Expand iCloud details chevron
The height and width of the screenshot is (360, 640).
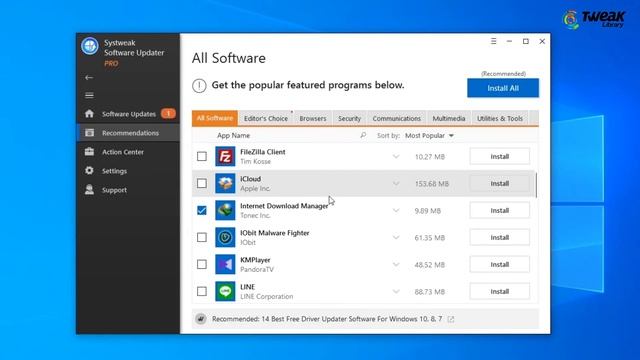pyautogui.click(x=396, y=183)
